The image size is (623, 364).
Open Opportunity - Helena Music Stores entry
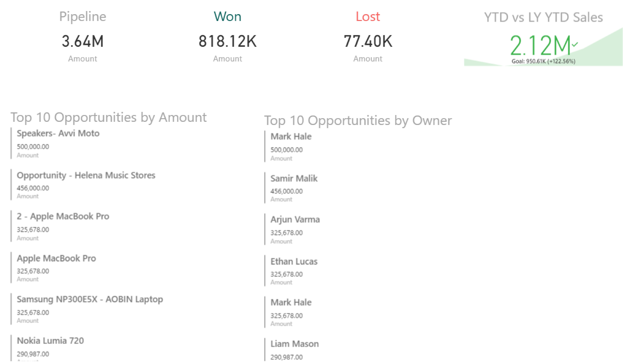86,175
